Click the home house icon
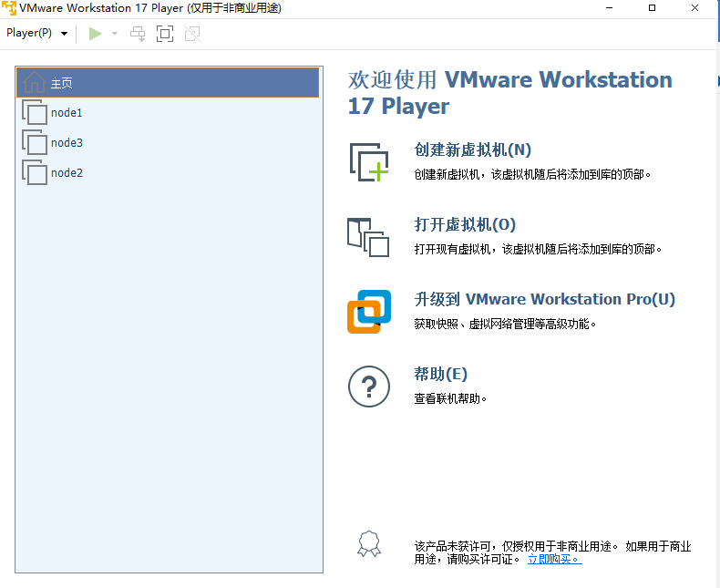Viewport: 720px width, 588px height. [x=35, y=83]
